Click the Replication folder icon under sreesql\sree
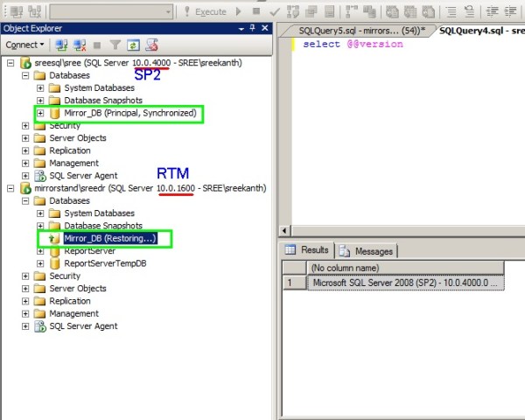 (39, 150)
